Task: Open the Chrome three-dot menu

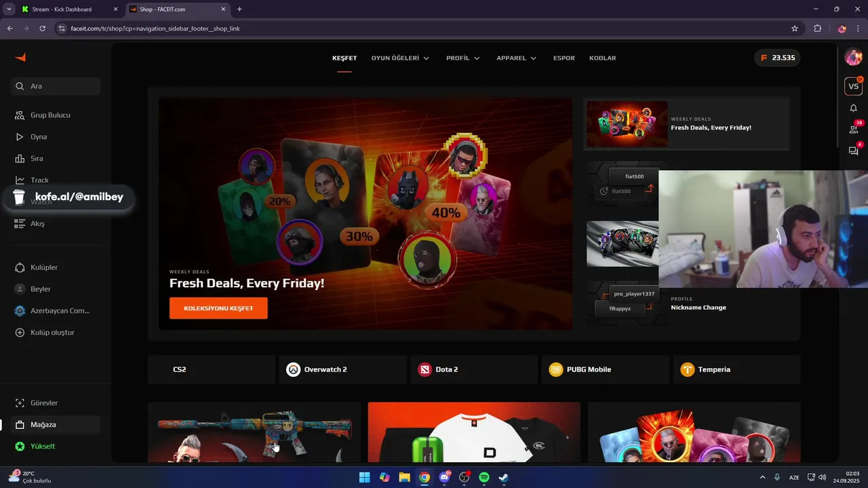Action: coord(859,28)
